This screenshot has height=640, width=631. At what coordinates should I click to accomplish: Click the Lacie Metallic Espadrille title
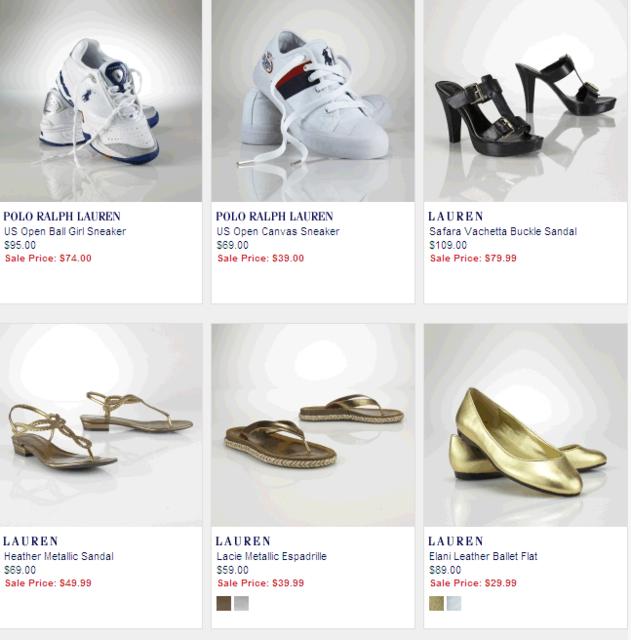point(271,556)
